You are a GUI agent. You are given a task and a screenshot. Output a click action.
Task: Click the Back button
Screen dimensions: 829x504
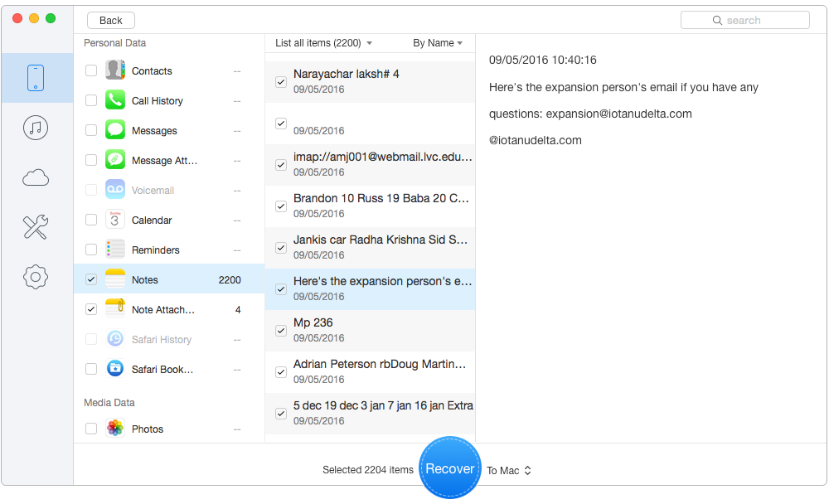pyautogui.click(x=111, y=20)
